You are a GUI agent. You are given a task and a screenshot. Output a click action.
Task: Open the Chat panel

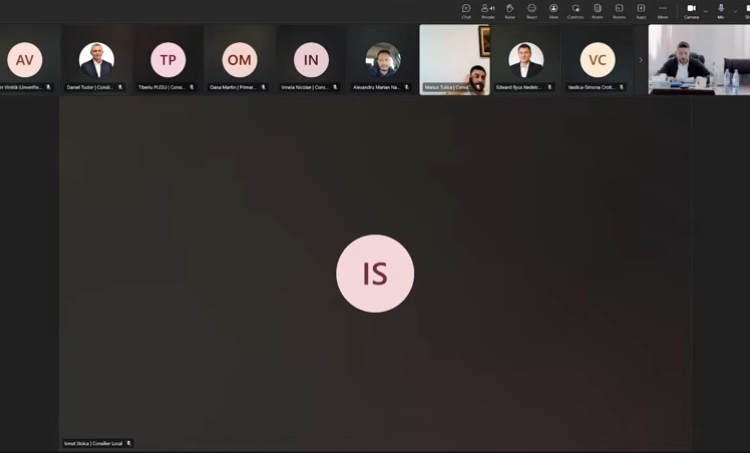point(466,10)
